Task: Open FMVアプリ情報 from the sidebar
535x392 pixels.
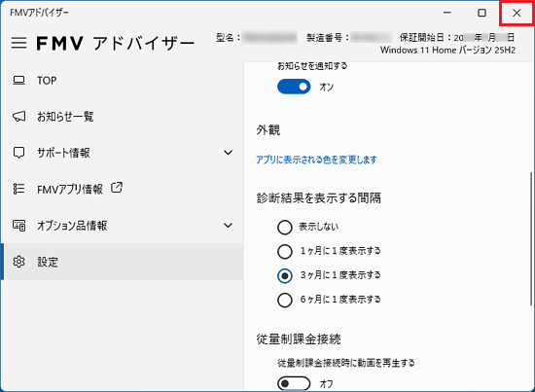Action: click(123, 189)
